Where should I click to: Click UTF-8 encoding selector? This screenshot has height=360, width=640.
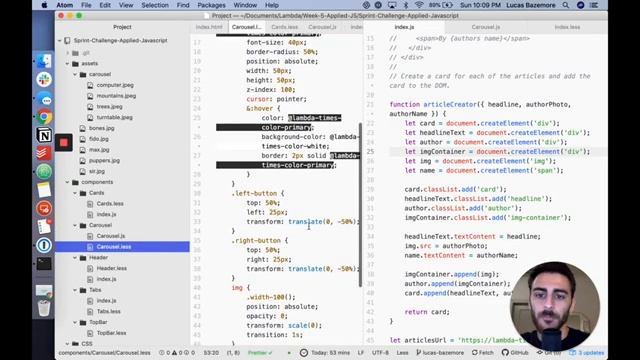click(x=380, y=353)
